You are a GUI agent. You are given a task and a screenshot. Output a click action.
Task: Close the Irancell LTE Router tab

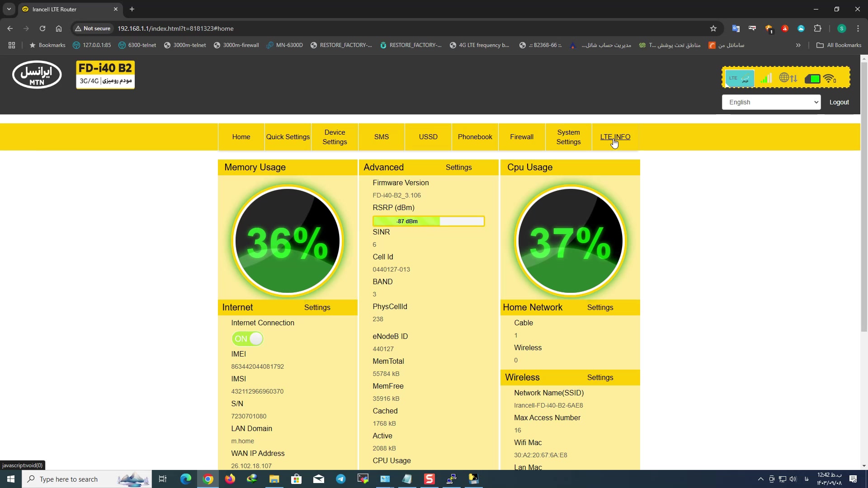point(116,9)
